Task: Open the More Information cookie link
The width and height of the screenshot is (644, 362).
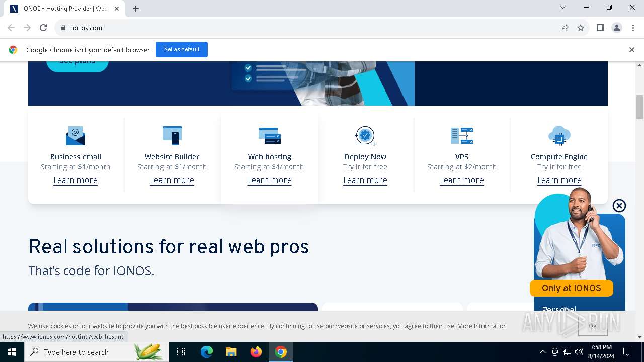Action: point(482,326)
